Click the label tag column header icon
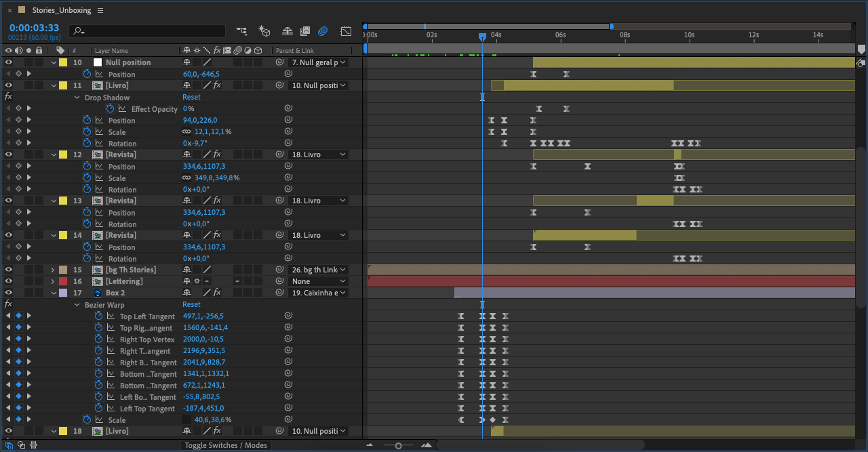868x452 pixels. [x=60, y=50]
